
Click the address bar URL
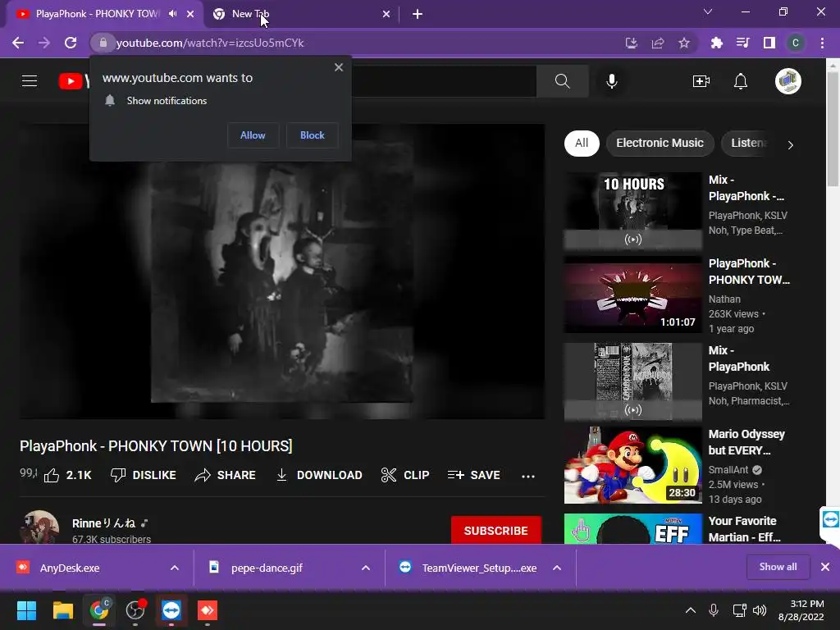point(210,43)
